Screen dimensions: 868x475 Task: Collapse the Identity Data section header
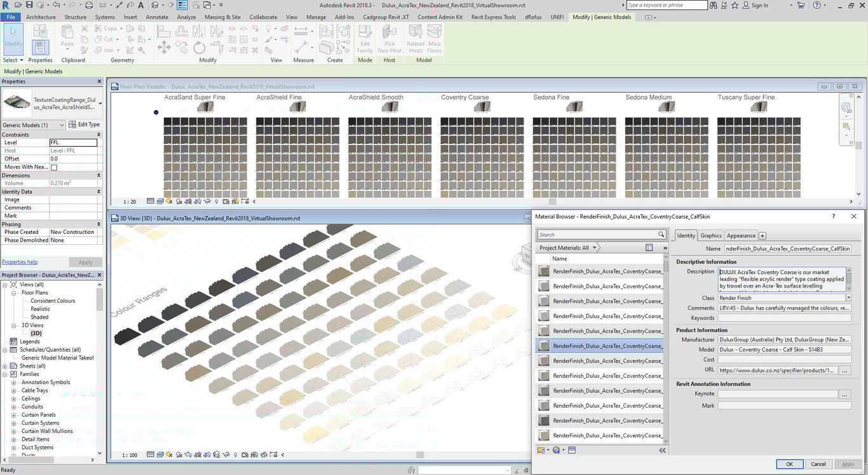[x=98, y=191]
